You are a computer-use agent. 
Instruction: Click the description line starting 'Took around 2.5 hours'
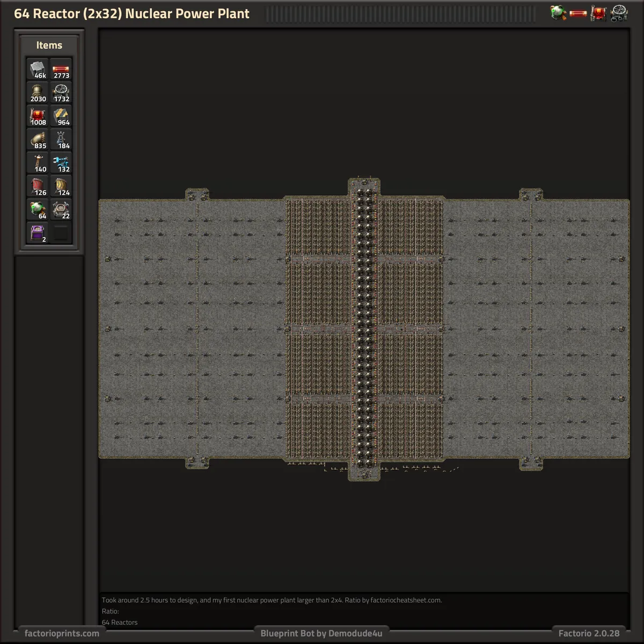click(272, 600)
